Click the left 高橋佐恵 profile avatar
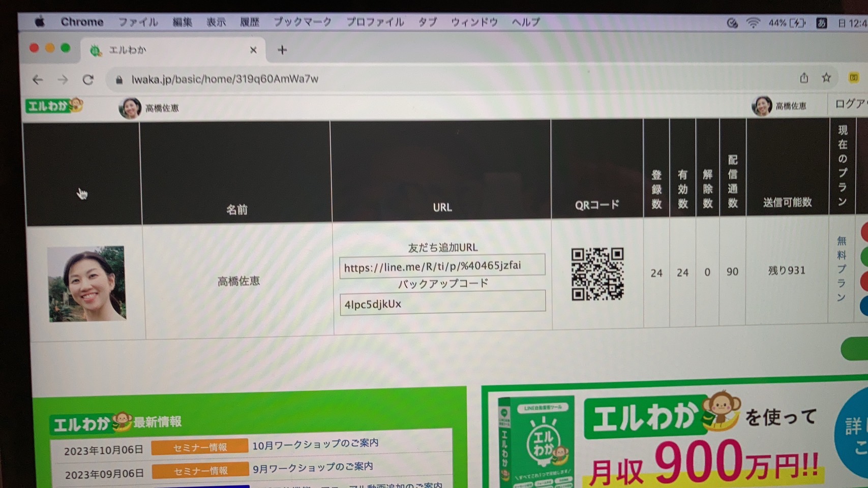This screenshot has height=488, width=868. [130, 108]
